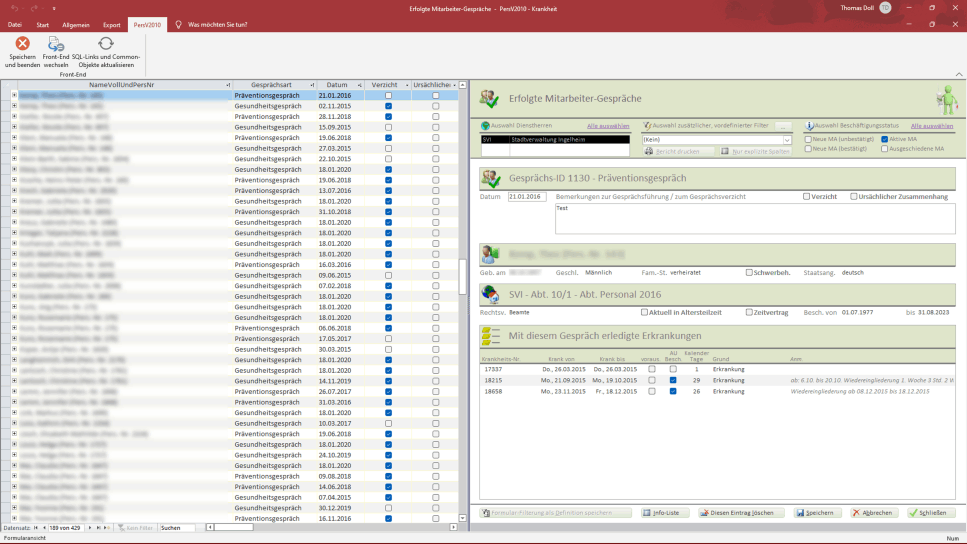
Task: Expand the first row in the datasheet
Action: tap(14, 95)
